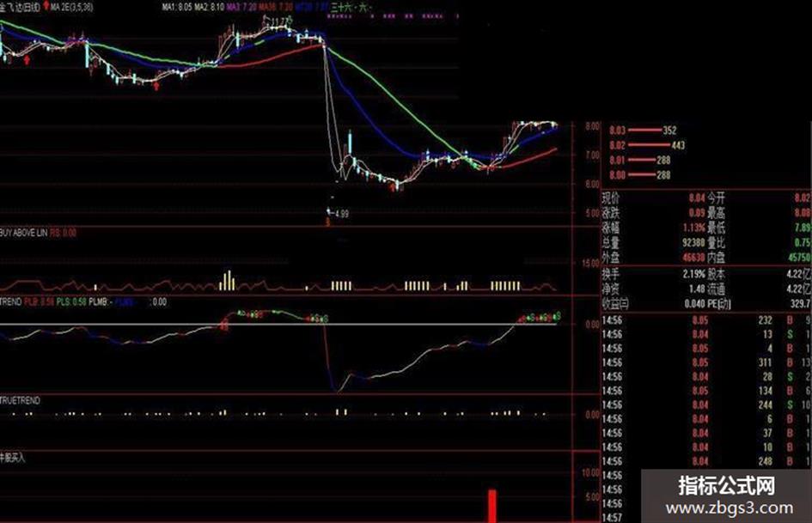Viewport: 812px width, 523px height.
Task: Click the PLS: 0.58 green value
Action: (71, 301)
